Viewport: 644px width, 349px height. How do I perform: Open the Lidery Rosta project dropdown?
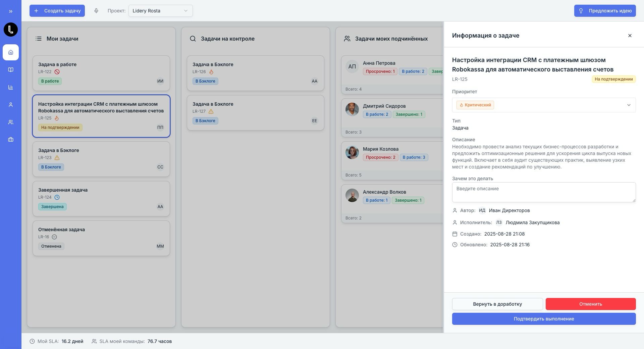(x=160, y=11)
